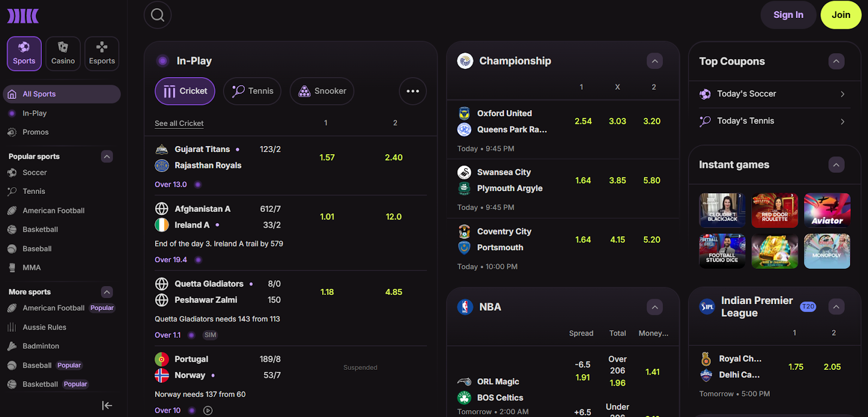Click the Ireland A flag icon
Viewport: 868px width, 417px height.
[162, 225]
